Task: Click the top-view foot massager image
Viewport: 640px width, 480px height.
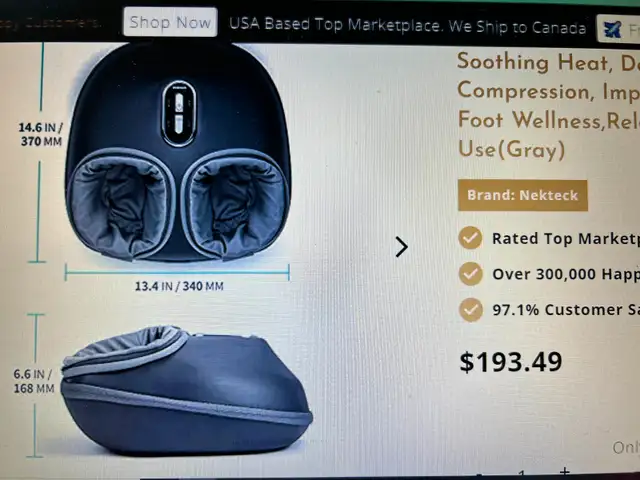Action: (x=178, y=152)
